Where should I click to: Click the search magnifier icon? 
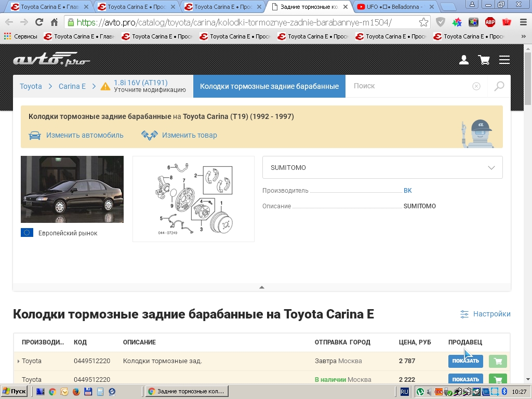click(499, 86)
